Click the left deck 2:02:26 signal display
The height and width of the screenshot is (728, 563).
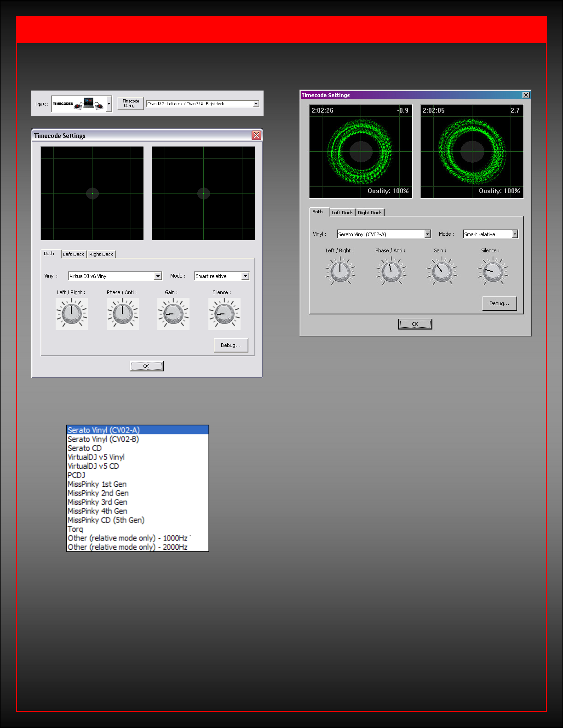[x=361, y=151]
